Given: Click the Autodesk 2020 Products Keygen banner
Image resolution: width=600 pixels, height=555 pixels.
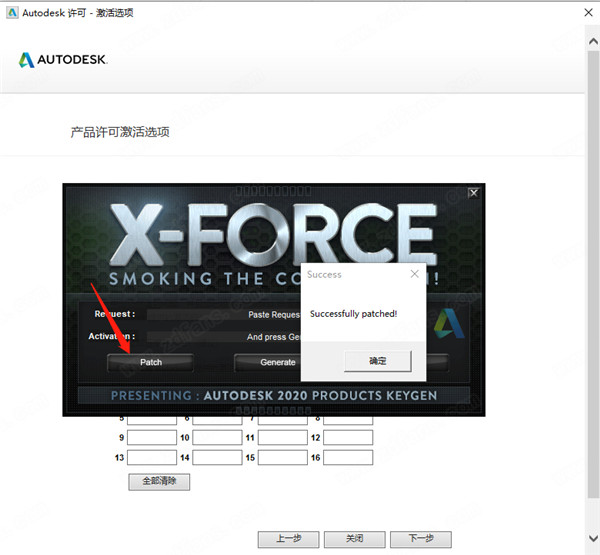Looking at the screenshot, I should pyautogui.click(x=274, y=395).
